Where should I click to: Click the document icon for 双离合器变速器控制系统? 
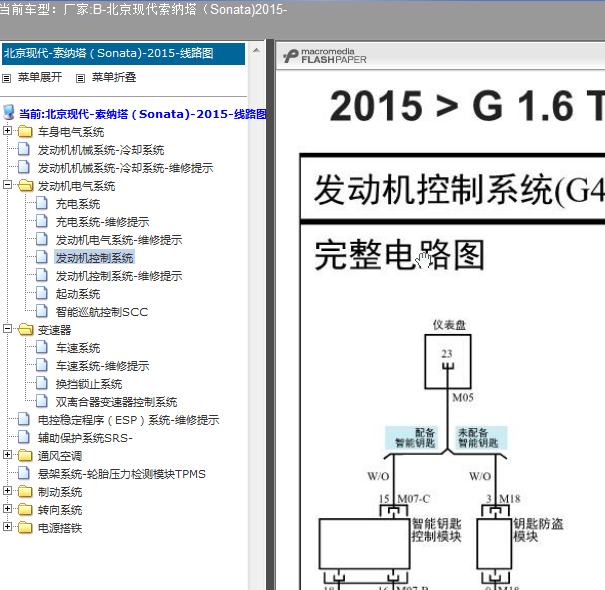[x=42, y=401]
